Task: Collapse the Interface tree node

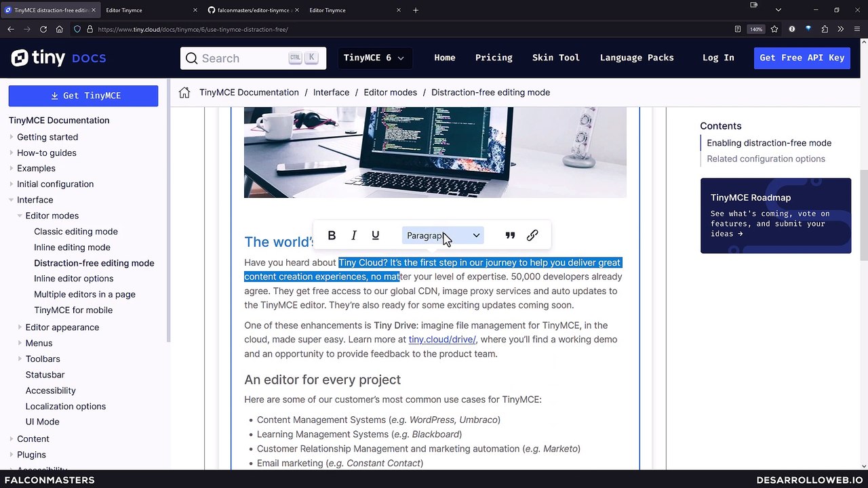Action: pyautogui.click(x=12, y=200)
